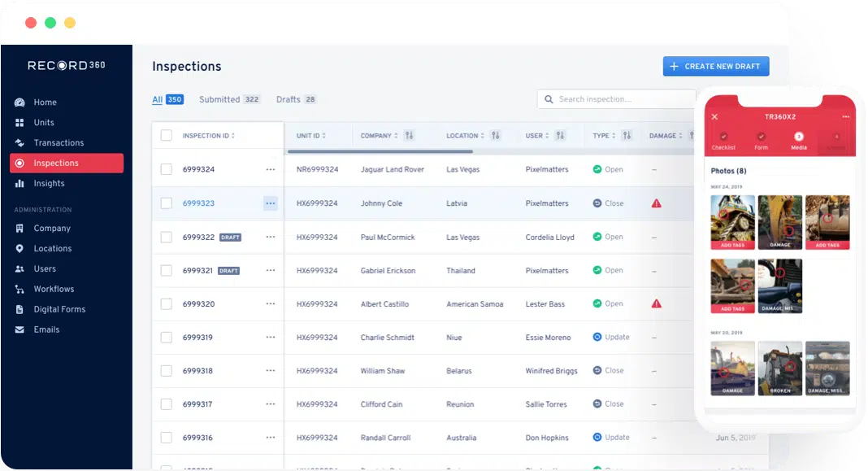This screenshot has height=471, width=868.
Task: Sort the table by Inspection ID
Action: tap(233, 136)
